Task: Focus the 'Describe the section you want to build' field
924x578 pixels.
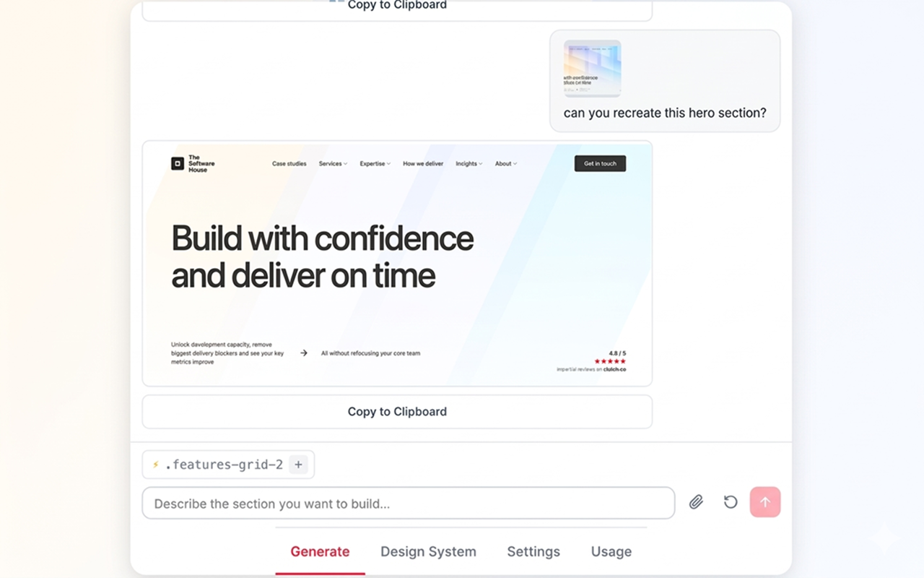Action: 409,503
